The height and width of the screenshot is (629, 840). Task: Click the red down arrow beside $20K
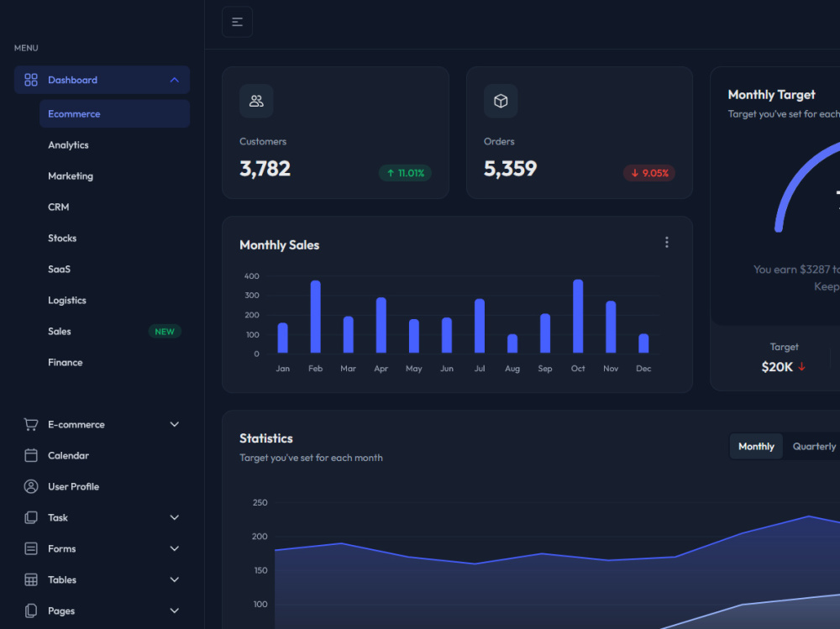[x=801, y=367]
